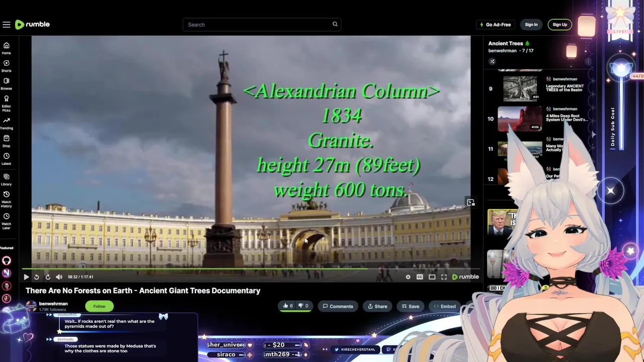
Task: Save the video to a playlist
Action: tap(410, 306)
